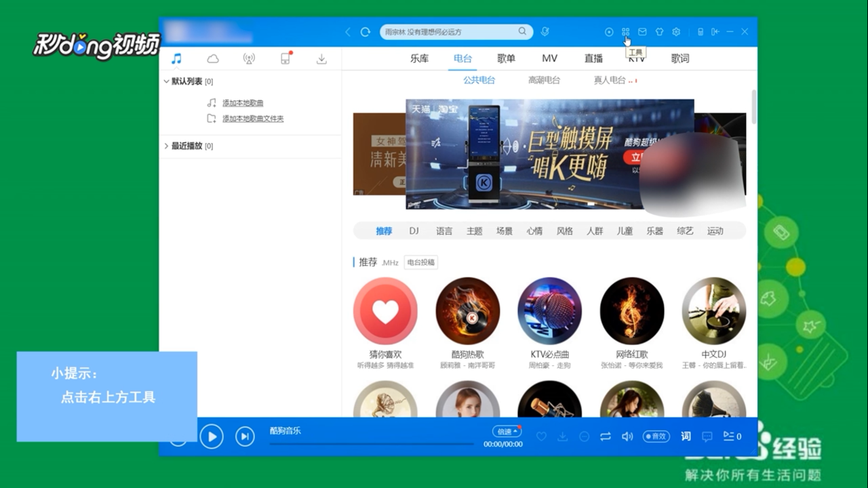Open the comments bubble icon
The height and width of the screenshot is (488, 868).
coord(707,436)
